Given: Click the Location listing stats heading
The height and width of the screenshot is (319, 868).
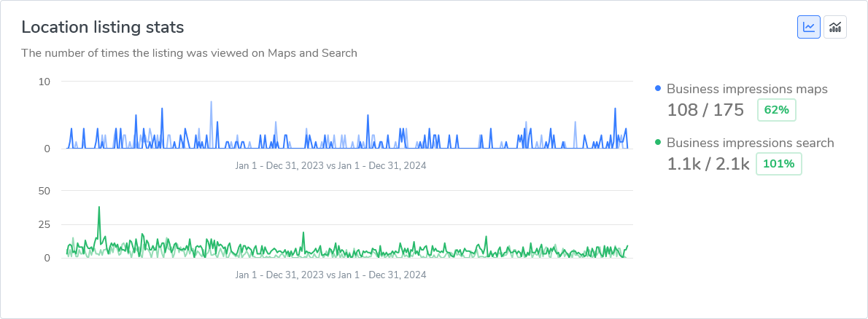Looking at the screenshot, I should pos(102,27).
